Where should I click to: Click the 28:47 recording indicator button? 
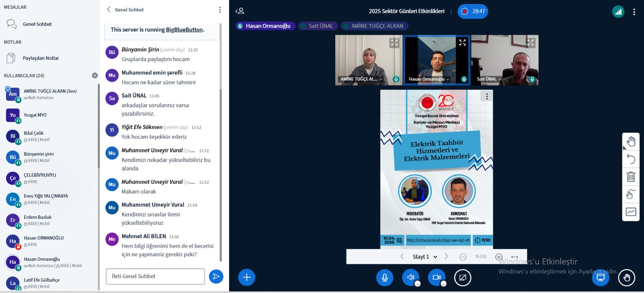point(473,11)
